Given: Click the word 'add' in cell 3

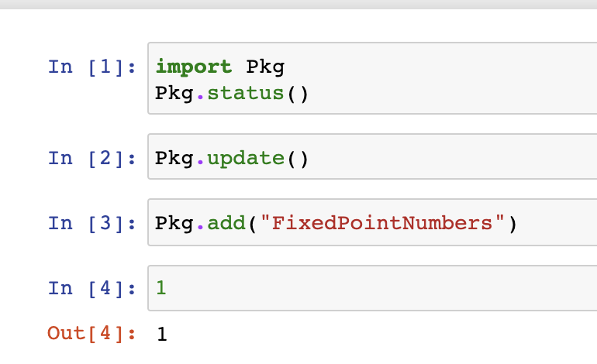Looking at the screenshot, I should click(x=226, y=223).
